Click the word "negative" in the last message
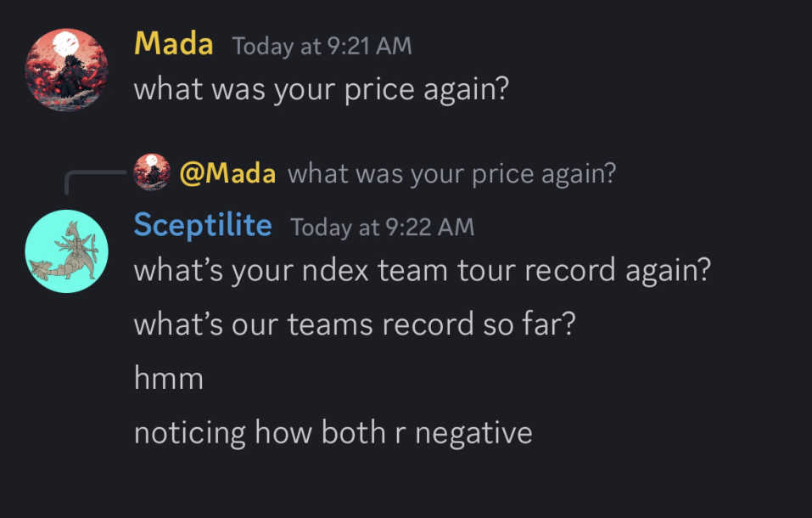Screen dimensions: 812x518 (473, 432)
